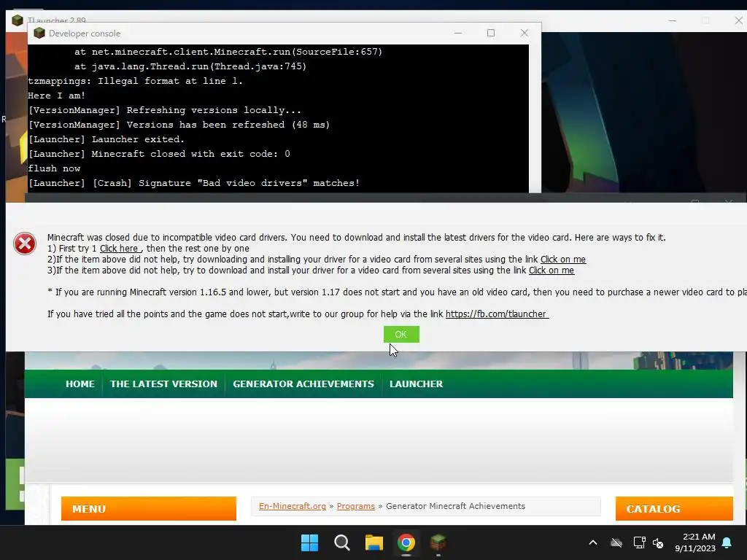
Task: Open the orange CATALOG panel
Action: pyautogui.click(x=674, y=508)
